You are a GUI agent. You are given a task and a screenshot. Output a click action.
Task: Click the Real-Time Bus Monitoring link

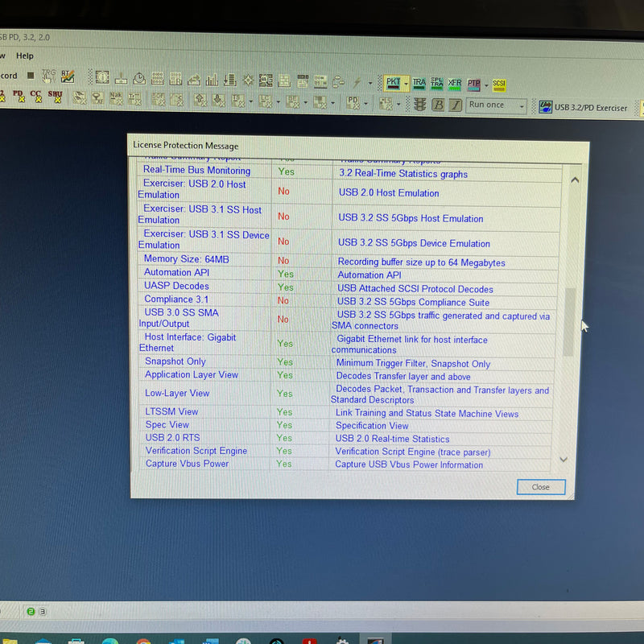(x=196, y=170)
